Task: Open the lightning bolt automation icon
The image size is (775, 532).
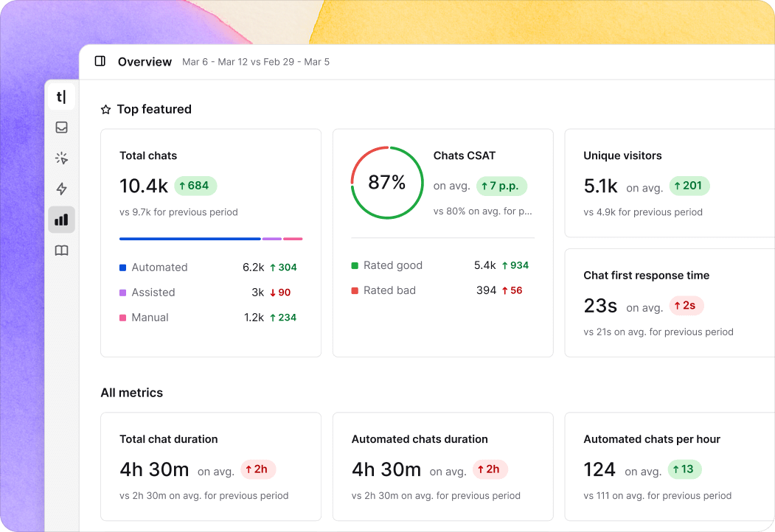Action: [x=62, y=189]
